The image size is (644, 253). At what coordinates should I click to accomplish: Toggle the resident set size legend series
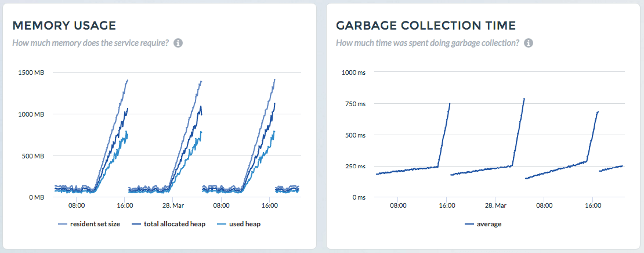[95, 224]
